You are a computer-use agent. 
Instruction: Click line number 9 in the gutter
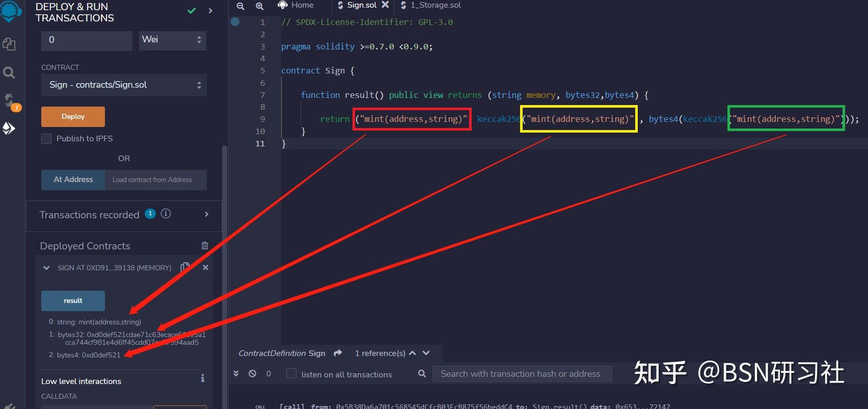(262, 119)
